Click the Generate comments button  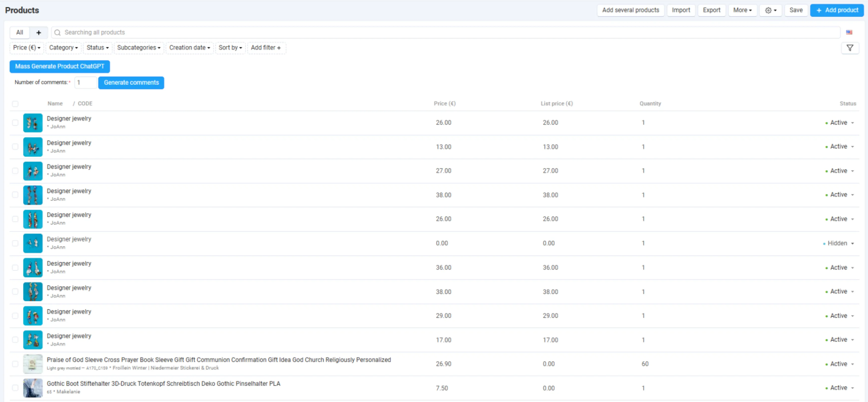coord(131,83)
